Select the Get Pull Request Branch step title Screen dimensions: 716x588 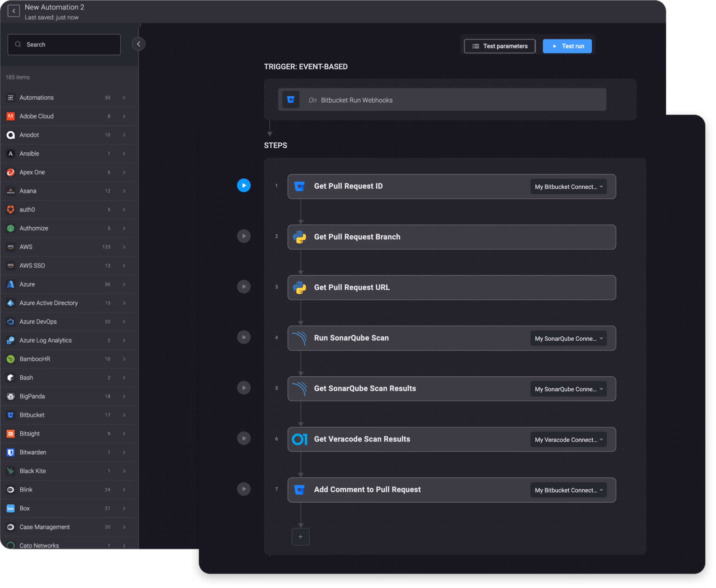coord(357,237)
